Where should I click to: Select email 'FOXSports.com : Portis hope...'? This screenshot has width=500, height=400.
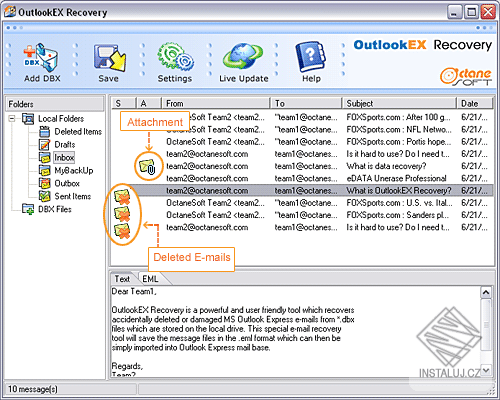(x=303, y=142)
